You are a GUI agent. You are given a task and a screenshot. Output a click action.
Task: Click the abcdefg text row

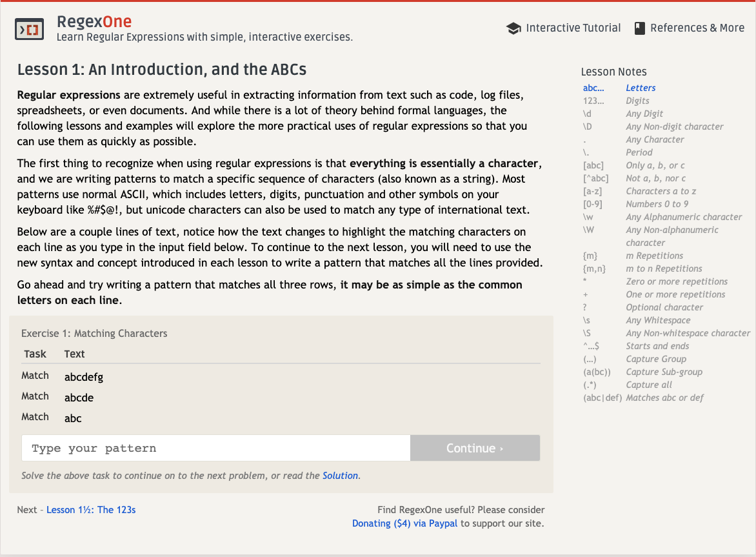[x=84, y=377]
